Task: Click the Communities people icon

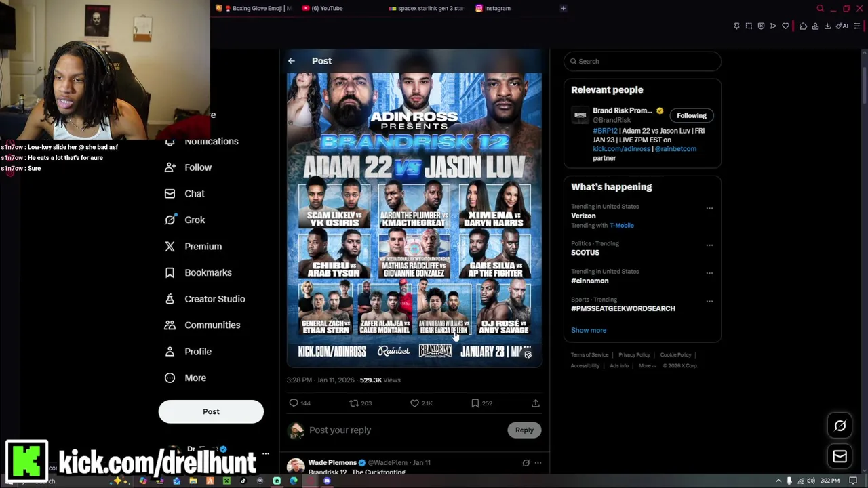Action: click(170, 325)
